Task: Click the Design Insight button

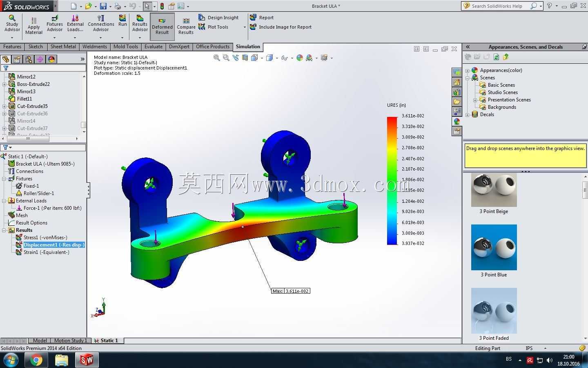Action: coord(218,18)
